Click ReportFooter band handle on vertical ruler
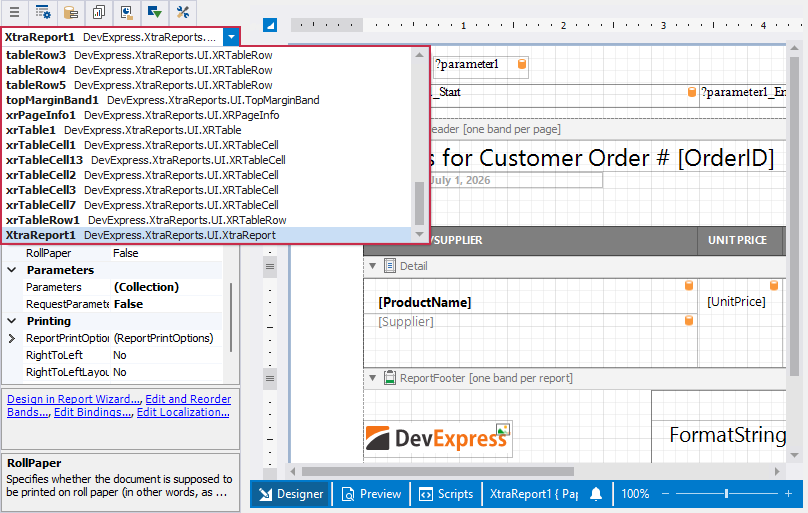 270,379
